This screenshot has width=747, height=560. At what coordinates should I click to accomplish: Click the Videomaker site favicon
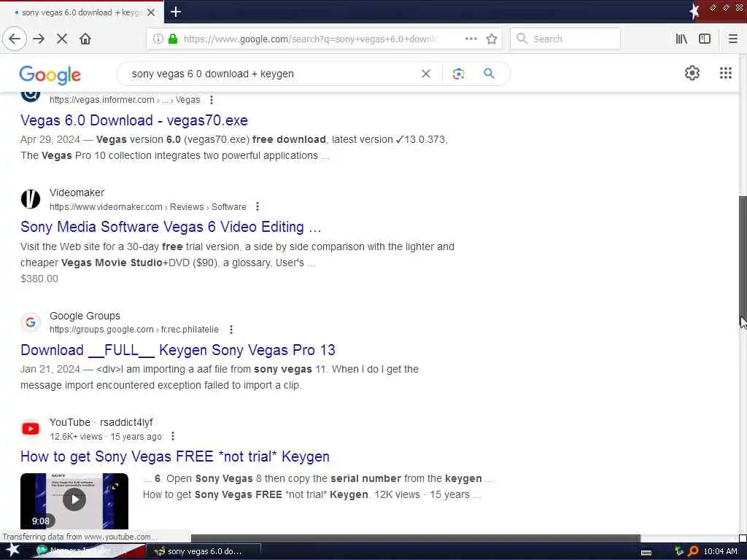click(31, 199)
